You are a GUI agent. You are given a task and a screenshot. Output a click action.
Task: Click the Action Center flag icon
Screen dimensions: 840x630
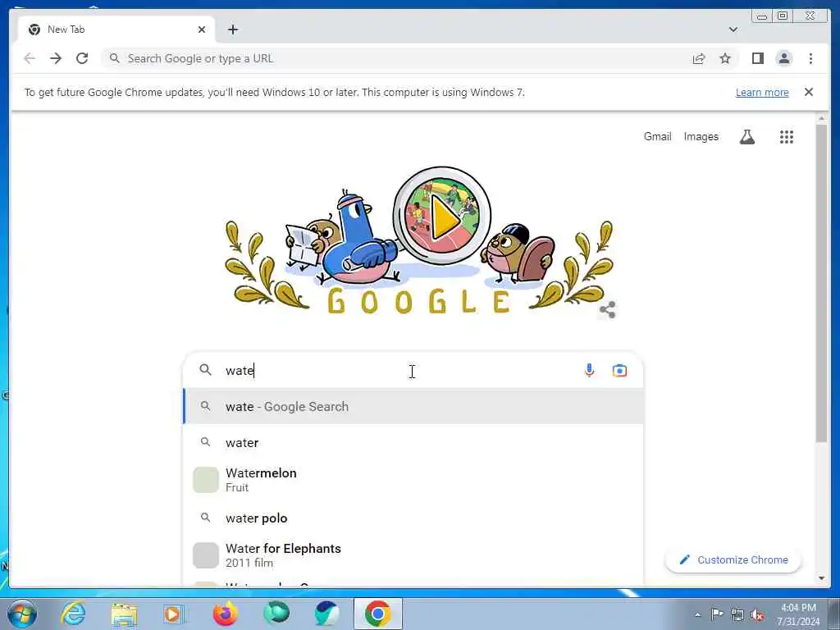[717, 614]
